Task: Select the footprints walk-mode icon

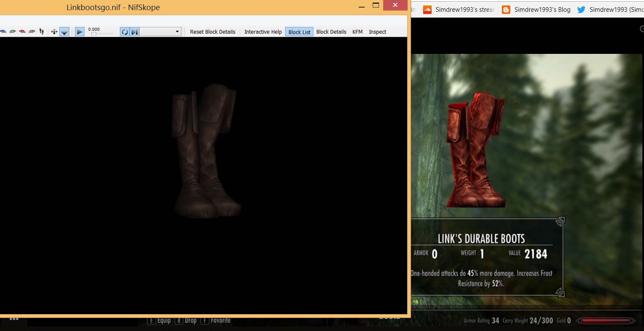Action: coord(41,32)
